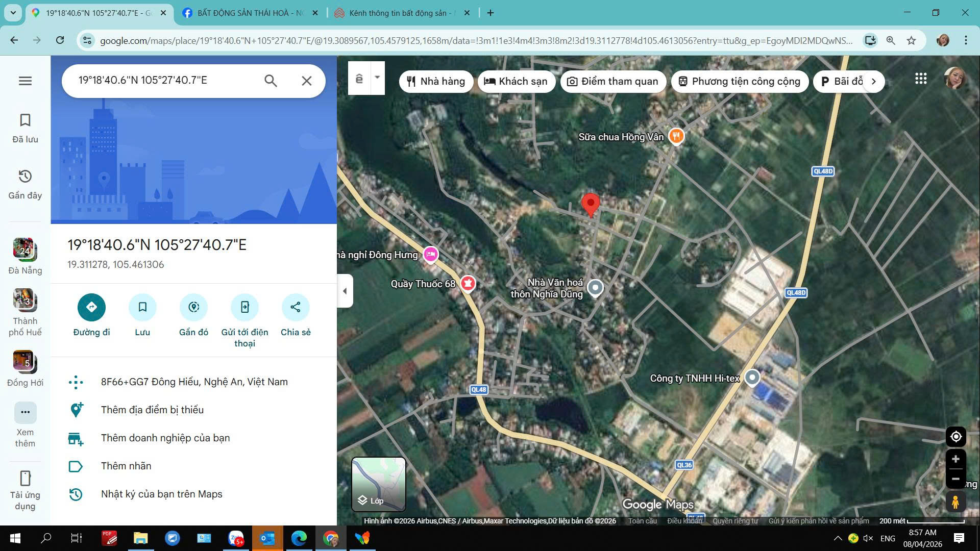Click Gửi tới điện thoại icon
The height and width of the screenshot is (551, 980).
click(244, 307)
